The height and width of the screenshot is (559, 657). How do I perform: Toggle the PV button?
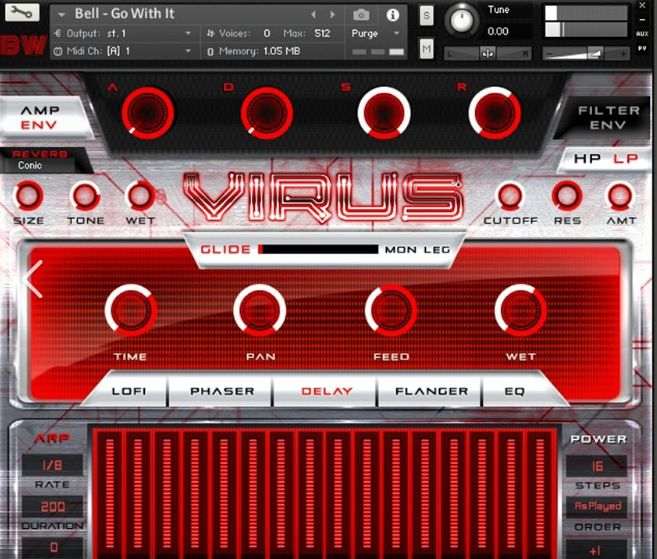[642, 49]
